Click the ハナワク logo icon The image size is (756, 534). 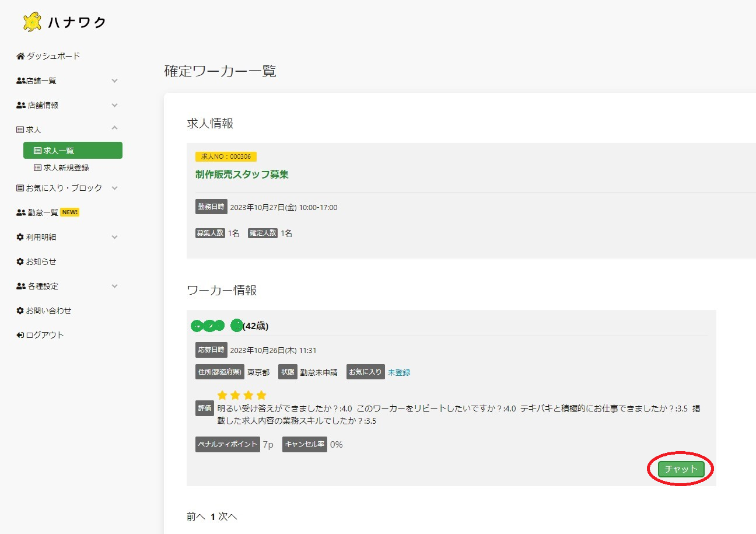coord(32,22)
